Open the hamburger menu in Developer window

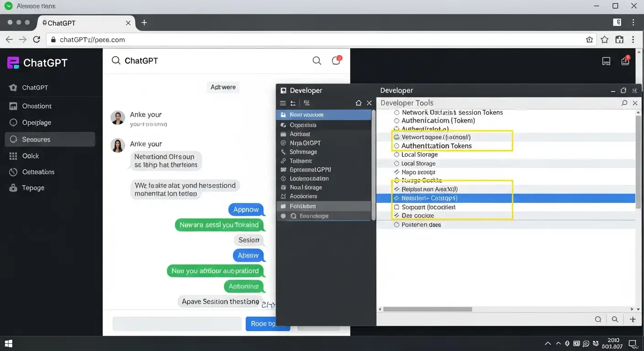click(x=283, y=103)
